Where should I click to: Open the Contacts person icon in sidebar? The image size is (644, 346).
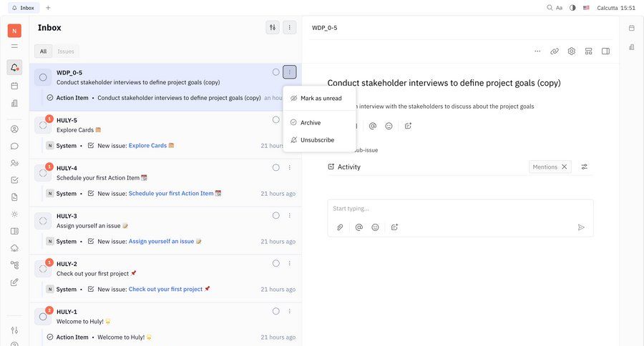click(14, 129)
